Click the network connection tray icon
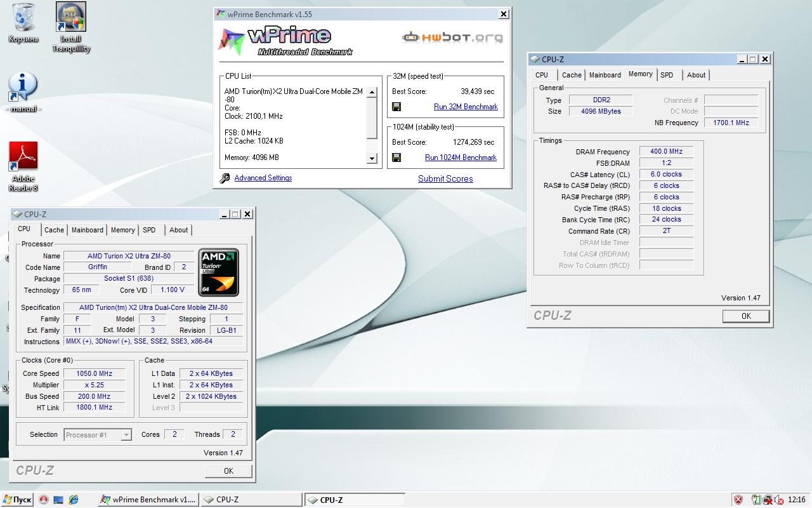The width and height of the screenshot is (812, 508). coord(768,500)
